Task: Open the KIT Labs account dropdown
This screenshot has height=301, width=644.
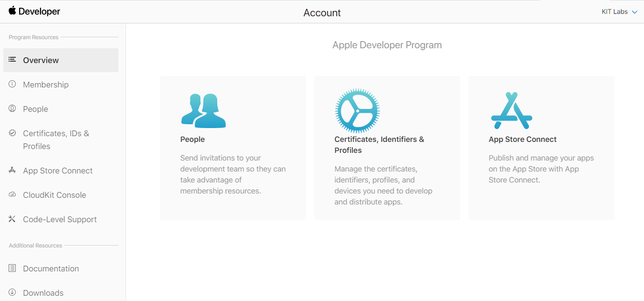Action: (619, 12)
